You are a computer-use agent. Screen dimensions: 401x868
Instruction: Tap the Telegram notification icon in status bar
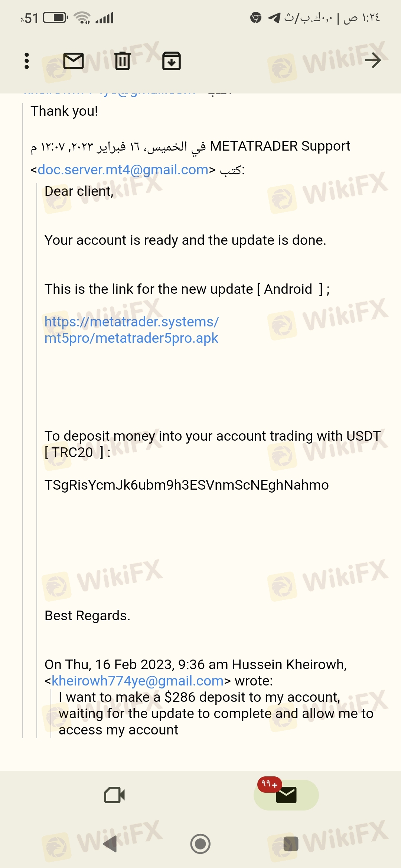(x=274, y=18)
